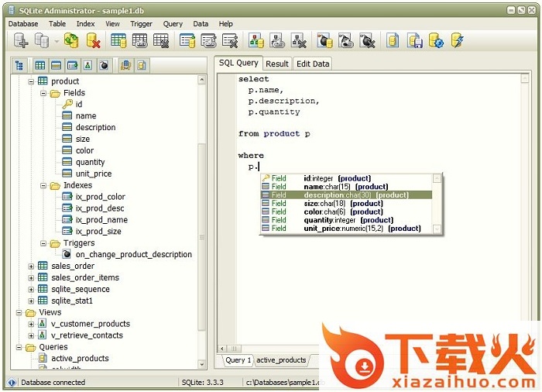The image size is (542, 392).
Task: Click the on_change_product_description trigger icon
Action: point(67,254)
